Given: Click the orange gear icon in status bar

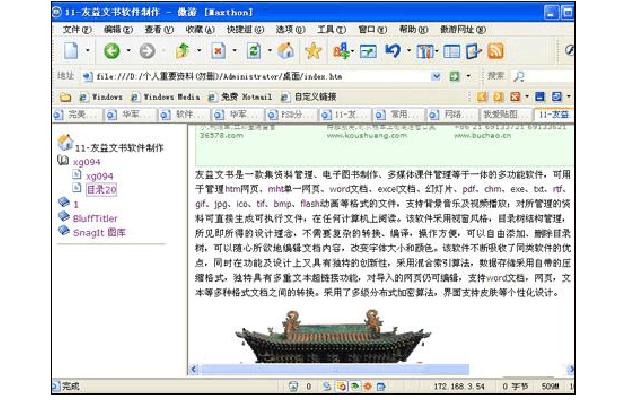Looking at the screenshot, I should coord(368,386).
